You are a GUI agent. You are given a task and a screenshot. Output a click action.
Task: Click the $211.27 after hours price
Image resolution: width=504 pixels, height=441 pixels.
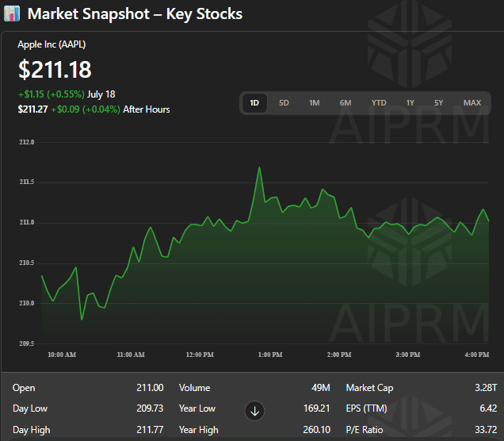[32, 109]
